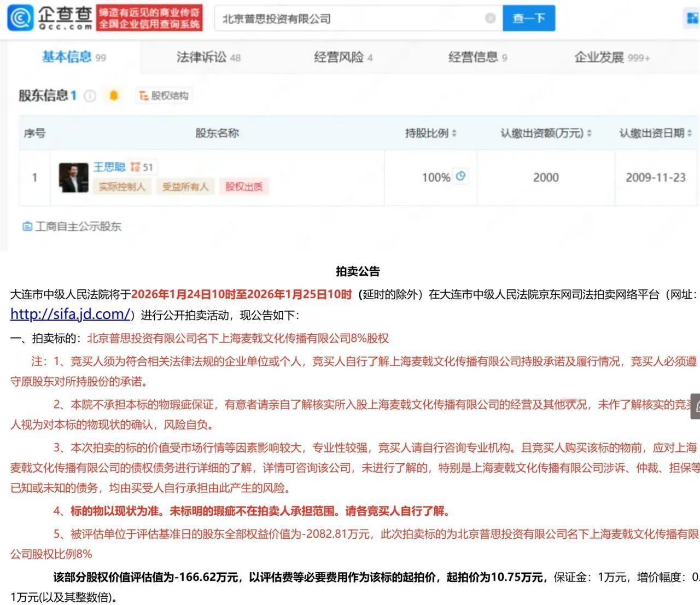Click the blue app grid icon at top right

[x=692, y=19]
